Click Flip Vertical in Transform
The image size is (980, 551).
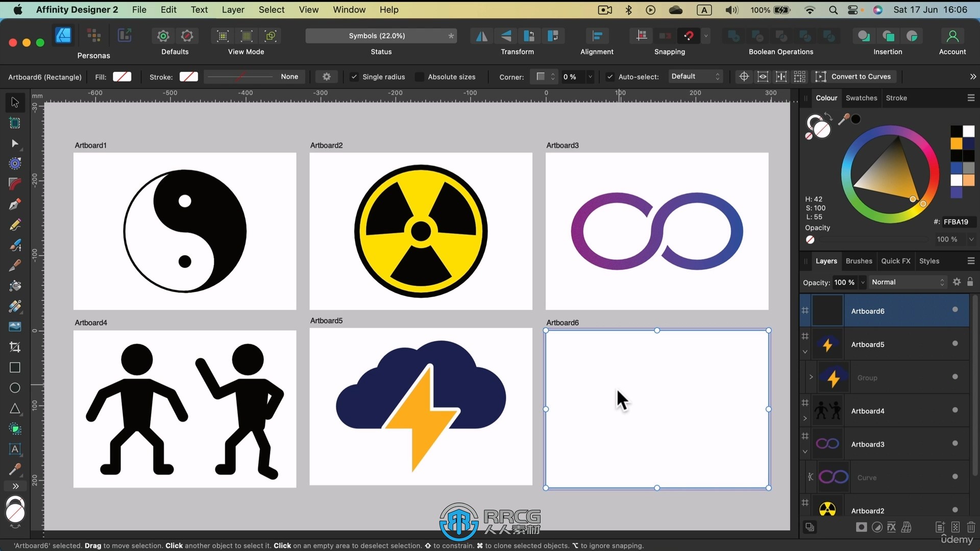505,36
